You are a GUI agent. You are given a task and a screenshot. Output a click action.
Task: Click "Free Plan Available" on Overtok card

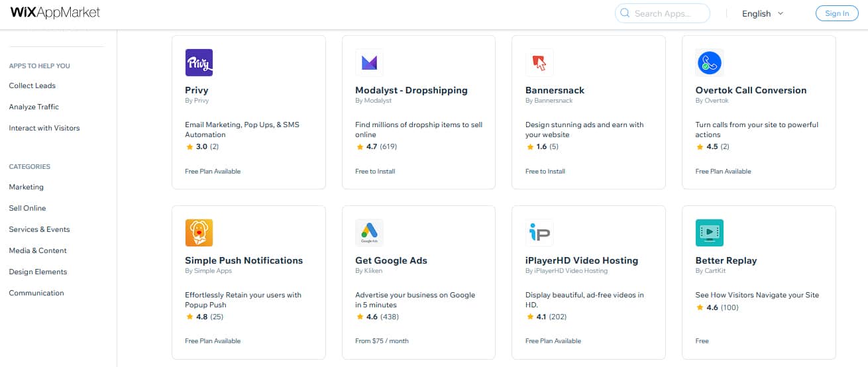tap(724, 171)
